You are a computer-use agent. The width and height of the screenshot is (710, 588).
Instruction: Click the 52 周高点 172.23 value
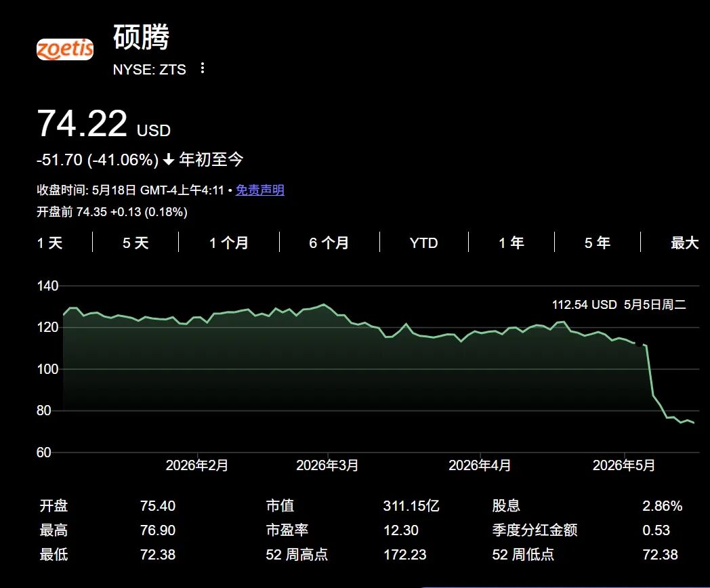point(405,555)
